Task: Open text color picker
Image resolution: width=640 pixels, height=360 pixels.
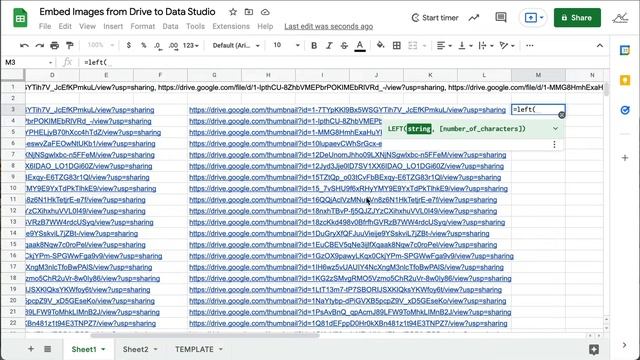Action: 360,46
